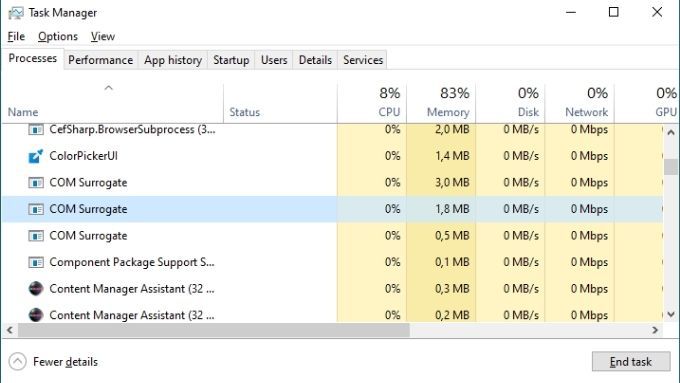This screenshot has height=383, width=680.
Task: Open the View menu
Action: [x=103, y=36]
